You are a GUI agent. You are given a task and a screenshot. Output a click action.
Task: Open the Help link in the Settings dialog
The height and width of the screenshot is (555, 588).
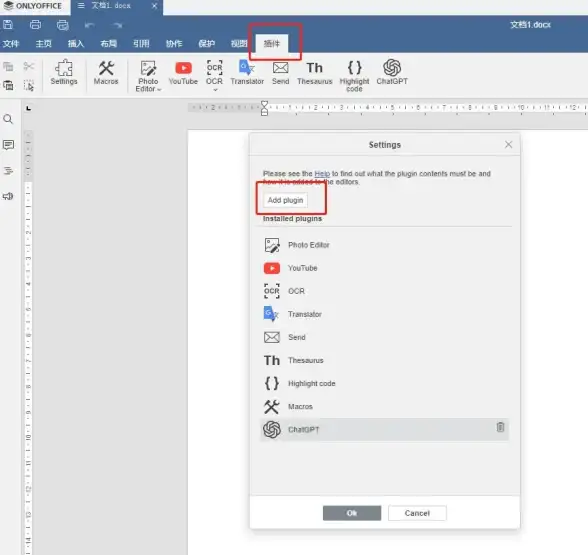coord(322,174)
